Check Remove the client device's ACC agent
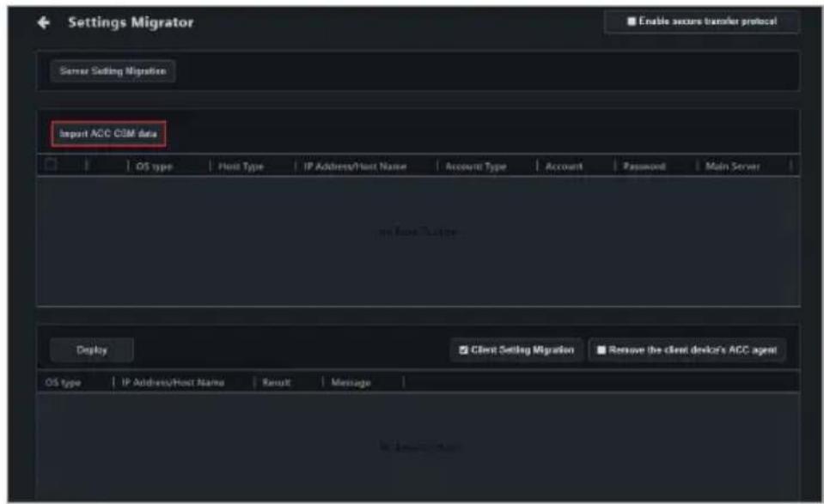 601,350
